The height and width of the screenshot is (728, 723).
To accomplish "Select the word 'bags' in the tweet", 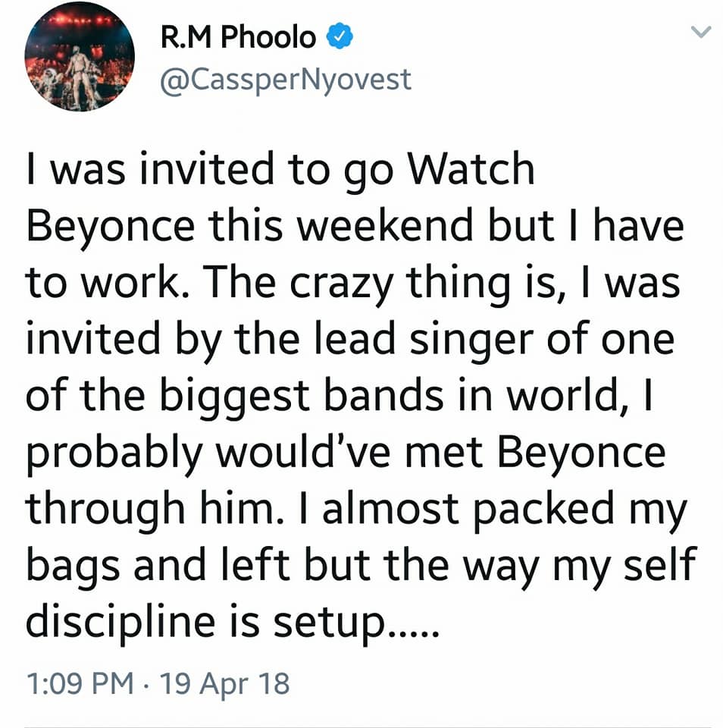I will (73, 567).
